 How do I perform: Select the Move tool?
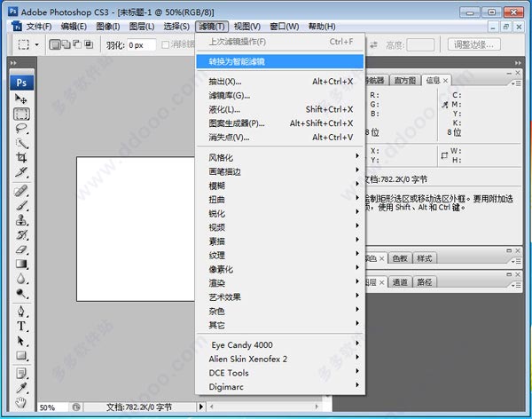(21, 99)
